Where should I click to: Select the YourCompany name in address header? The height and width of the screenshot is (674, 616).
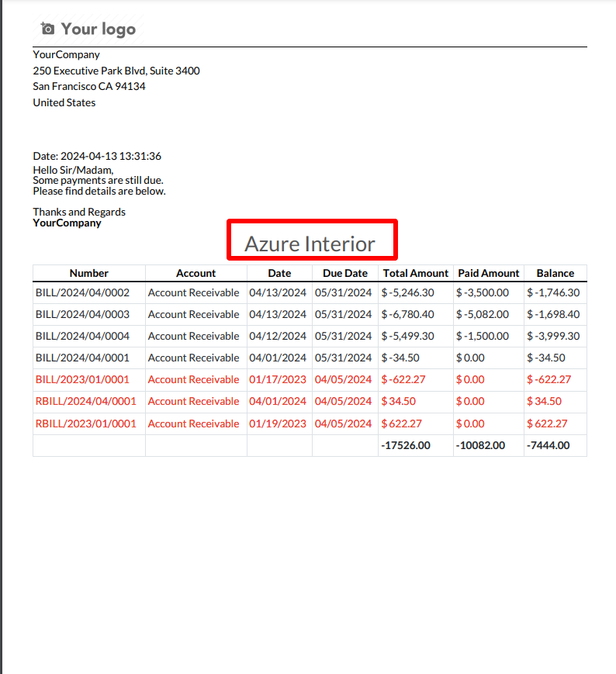[66, 54]
